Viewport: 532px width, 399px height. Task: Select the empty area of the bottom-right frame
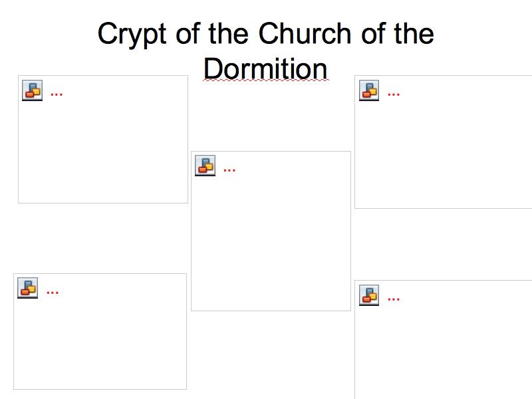tap(443, 350)
